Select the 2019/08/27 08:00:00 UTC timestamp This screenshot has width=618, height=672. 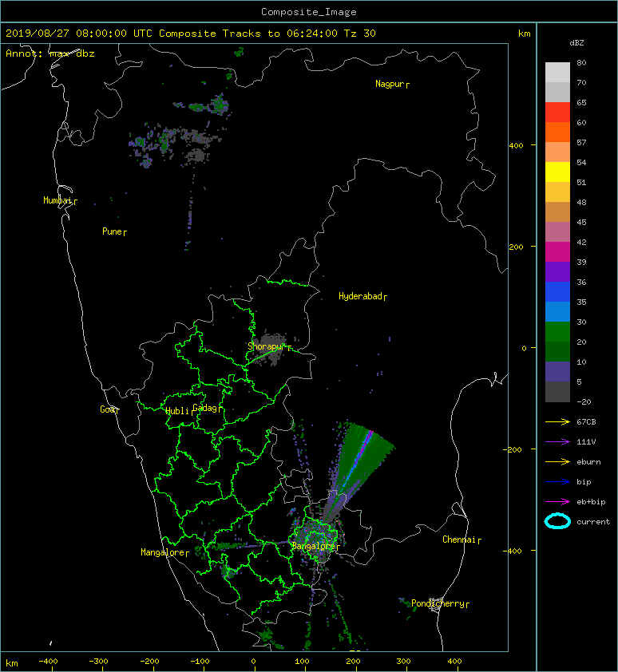click(x=79, y=34)
